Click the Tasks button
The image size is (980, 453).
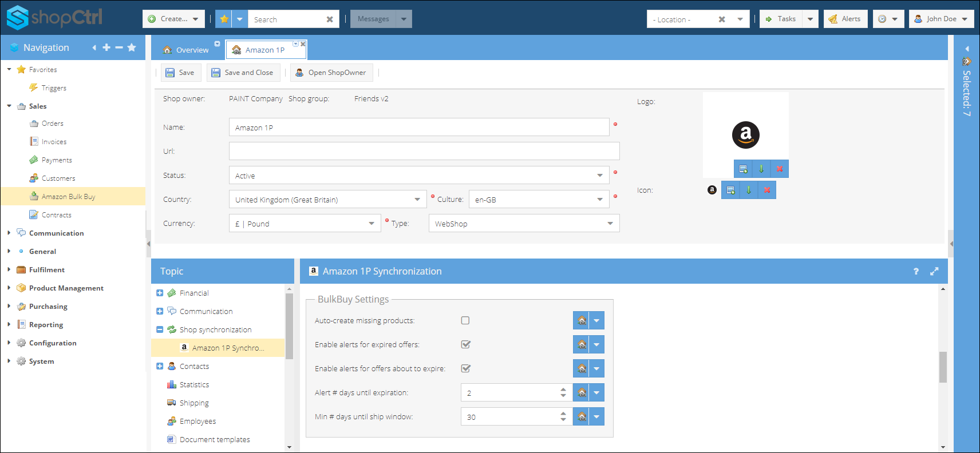coord(781,19)
